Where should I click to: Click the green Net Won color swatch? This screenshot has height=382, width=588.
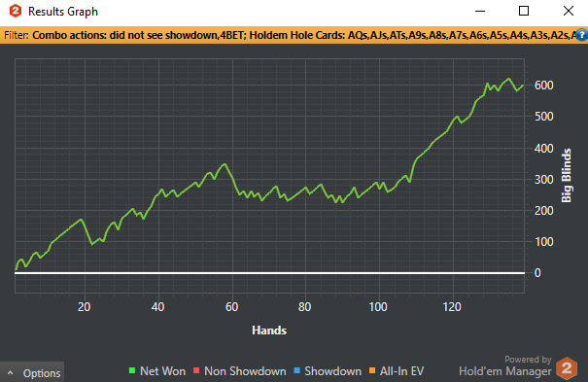click(132, 370)
